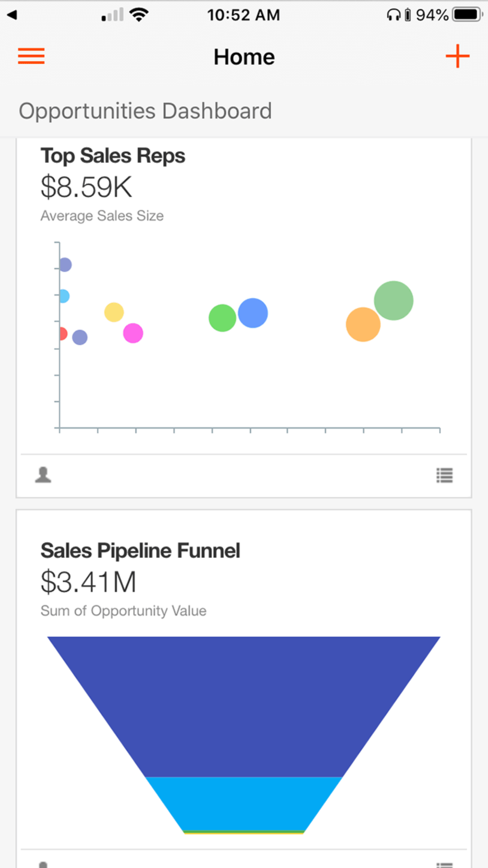
Task: Open the hamburger menu
Action: point(31,56)
